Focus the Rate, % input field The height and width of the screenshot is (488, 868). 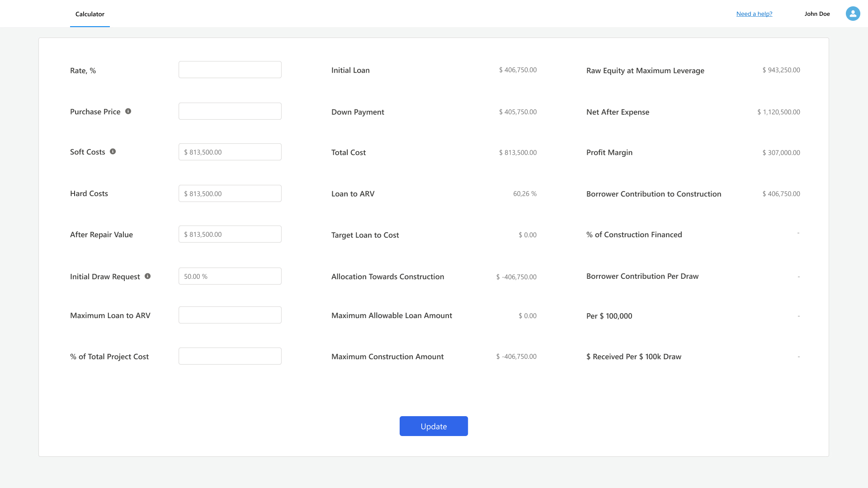230,70
